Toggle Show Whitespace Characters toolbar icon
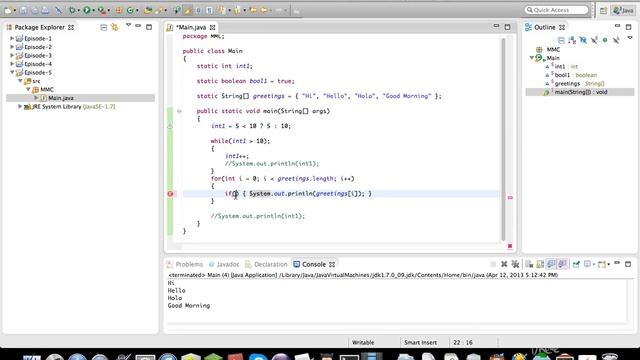Image resolution: width=640 pixels, height=360 pixels. [x=209, y=10]
